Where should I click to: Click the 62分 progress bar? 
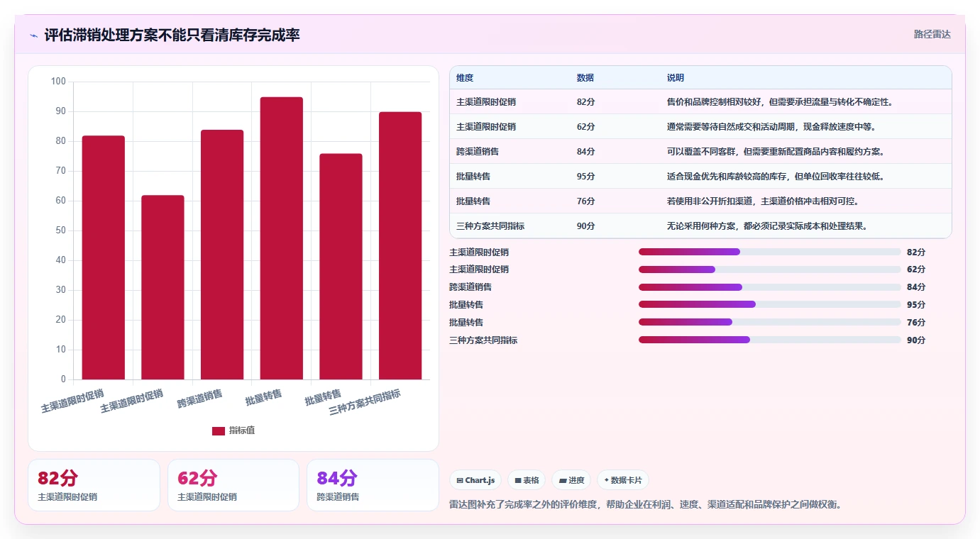770,269
